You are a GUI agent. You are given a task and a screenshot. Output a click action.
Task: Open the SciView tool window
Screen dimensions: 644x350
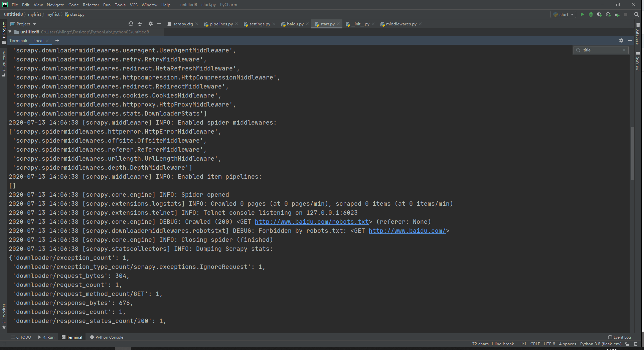(x=638, y=61)
